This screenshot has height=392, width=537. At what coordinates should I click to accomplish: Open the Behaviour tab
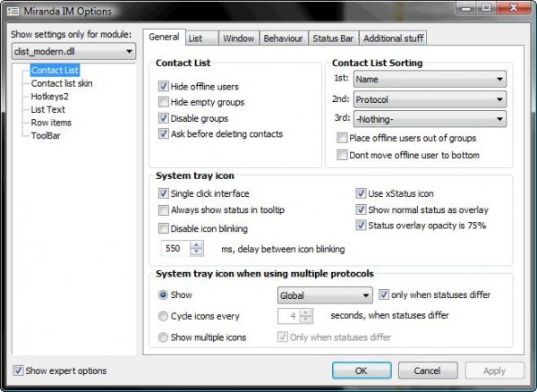click(283, 38)
